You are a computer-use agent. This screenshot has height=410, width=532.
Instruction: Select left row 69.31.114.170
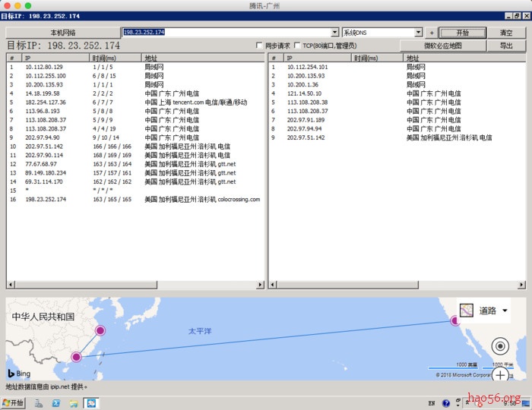(x=135, y=181)
